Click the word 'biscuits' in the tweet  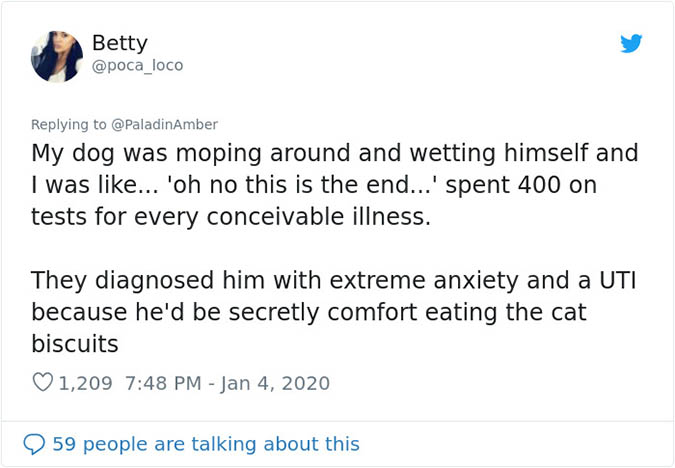pyautogui.click(x=75, y=344)
